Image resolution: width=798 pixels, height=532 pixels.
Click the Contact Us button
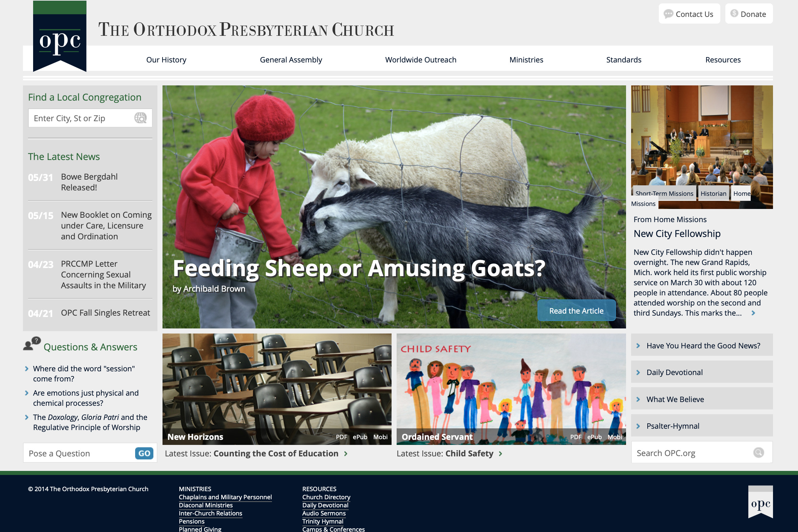pos(689,14)
